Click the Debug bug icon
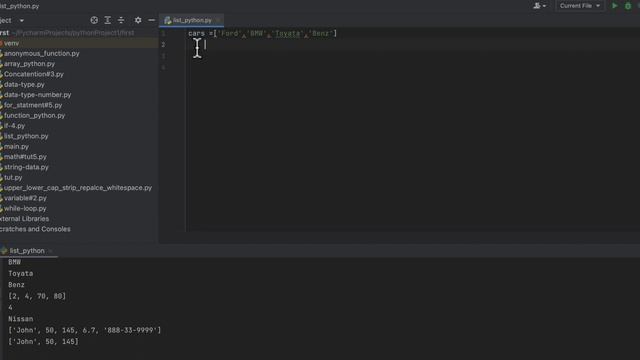The width and height of the screenshot is (640, 360). (x=628, y=6)
